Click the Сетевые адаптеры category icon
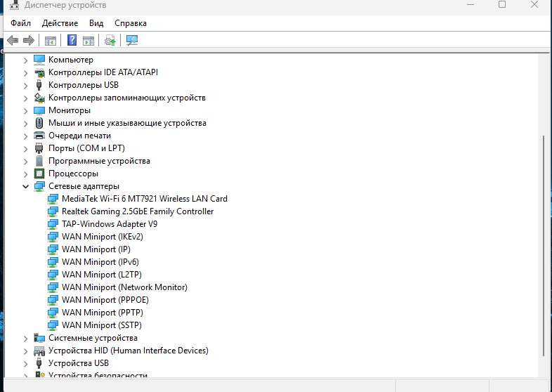This screenshot has height=392, width=552. [x=39, y=186]
